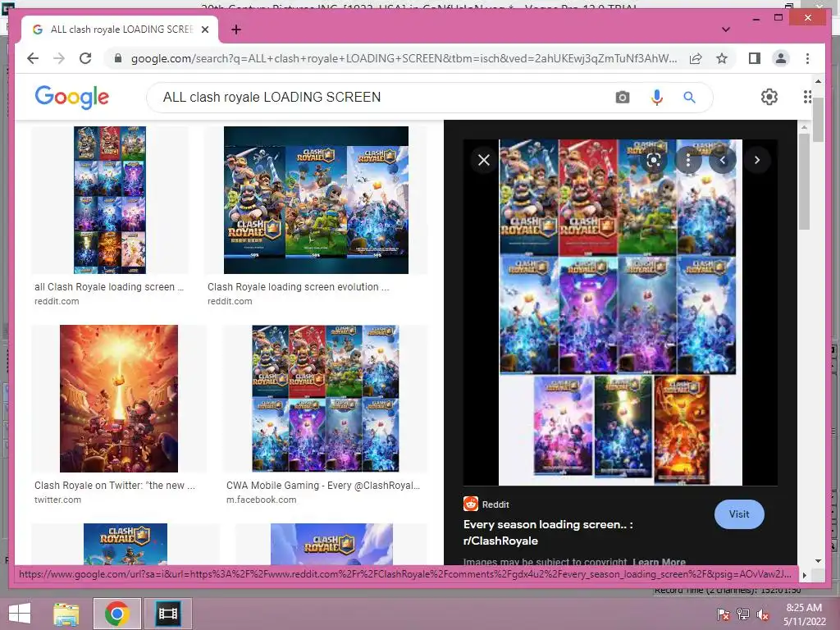Open the Clash Royale on Twitter thumbnail

119,399
